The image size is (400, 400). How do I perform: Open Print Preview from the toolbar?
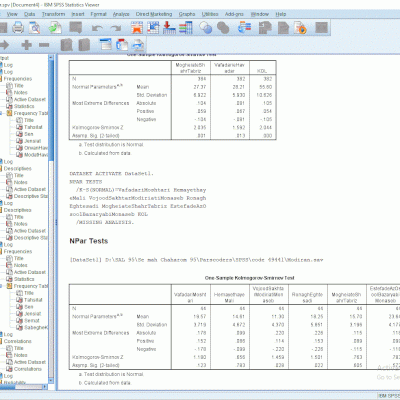(x=35, y=28)
